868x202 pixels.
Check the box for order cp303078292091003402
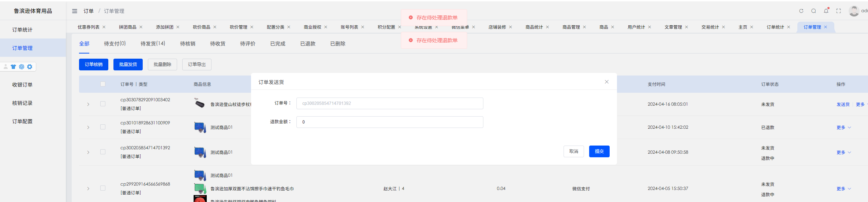point(103,104)
